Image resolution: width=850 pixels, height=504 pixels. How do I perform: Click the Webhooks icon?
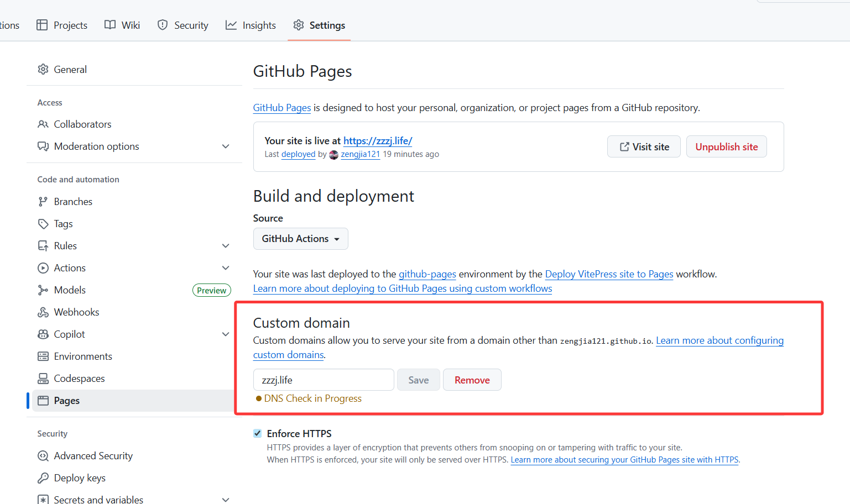click(x=43, y=312)
